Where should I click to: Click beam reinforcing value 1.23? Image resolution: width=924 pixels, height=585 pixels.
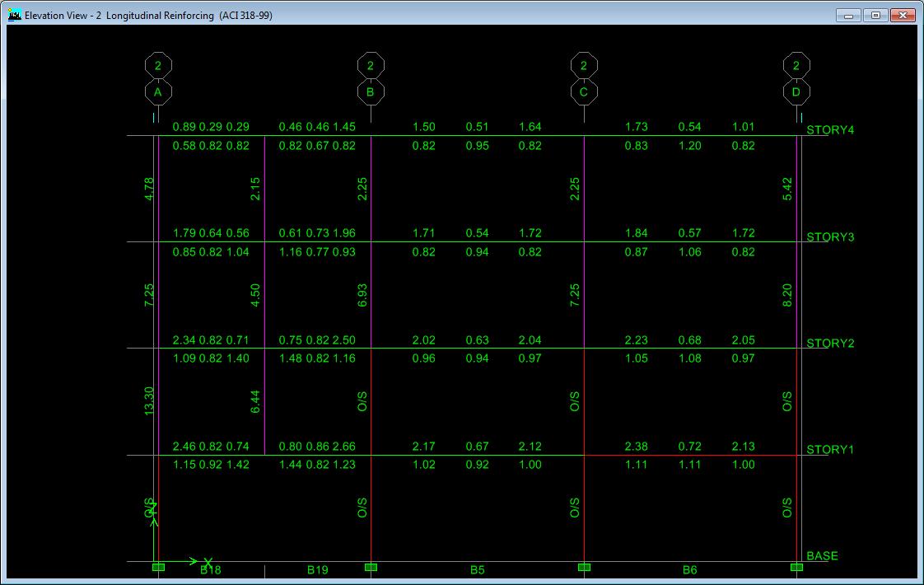point(344,465)
